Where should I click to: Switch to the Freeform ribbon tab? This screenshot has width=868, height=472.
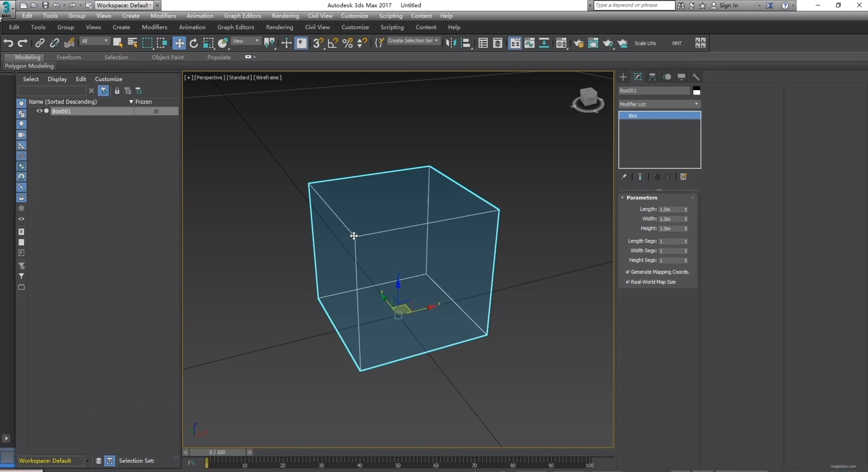click(x=69, y=57)
